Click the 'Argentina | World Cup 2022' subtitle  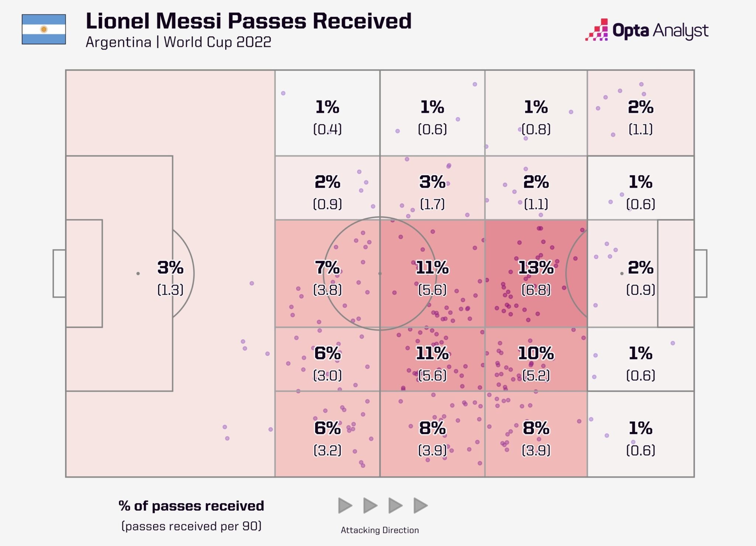point(178,42)
